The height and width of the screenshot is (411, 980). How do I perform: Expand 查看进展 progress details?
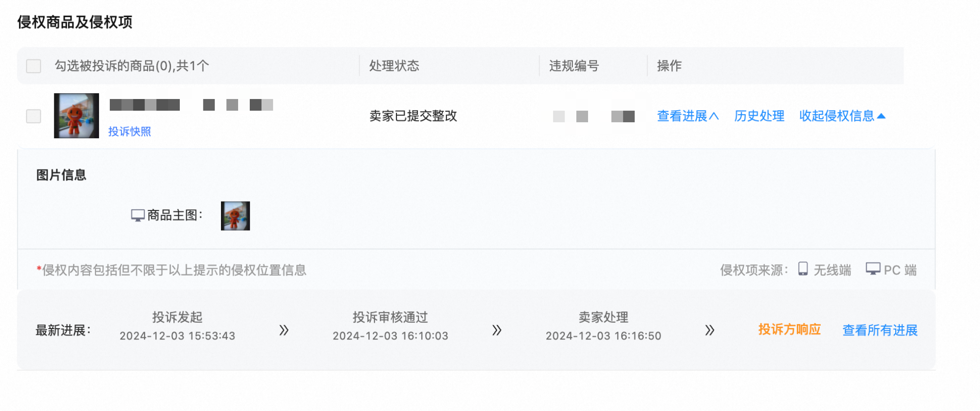pyautogui.click(x=687, y=116)
